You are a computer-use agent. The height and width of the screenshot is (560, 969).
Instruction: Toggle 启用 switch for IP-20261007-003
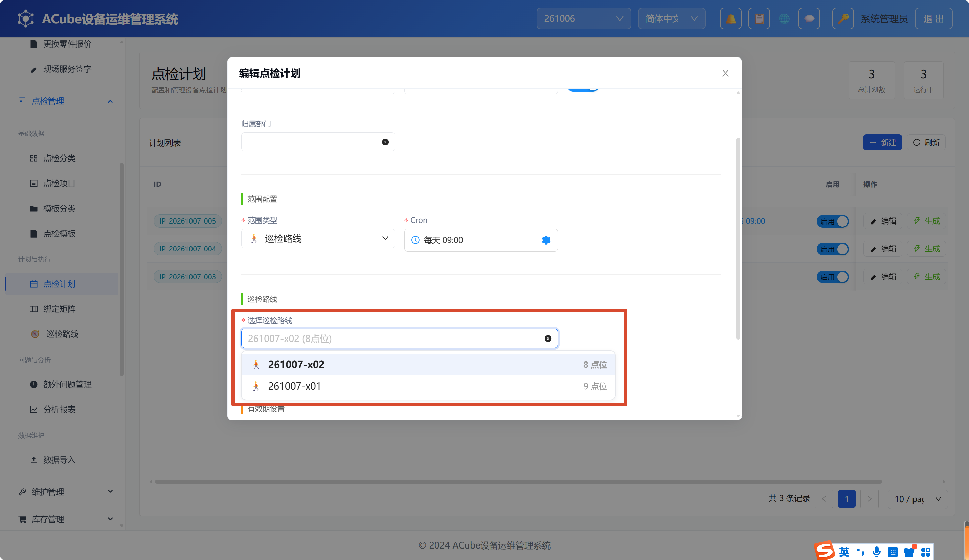click(x=833, y=277)
